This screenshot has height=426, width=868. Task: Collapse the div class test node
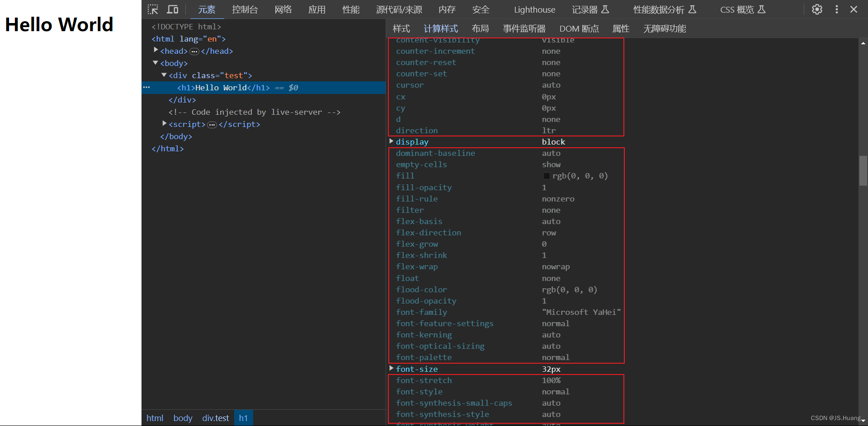point(164,75)
